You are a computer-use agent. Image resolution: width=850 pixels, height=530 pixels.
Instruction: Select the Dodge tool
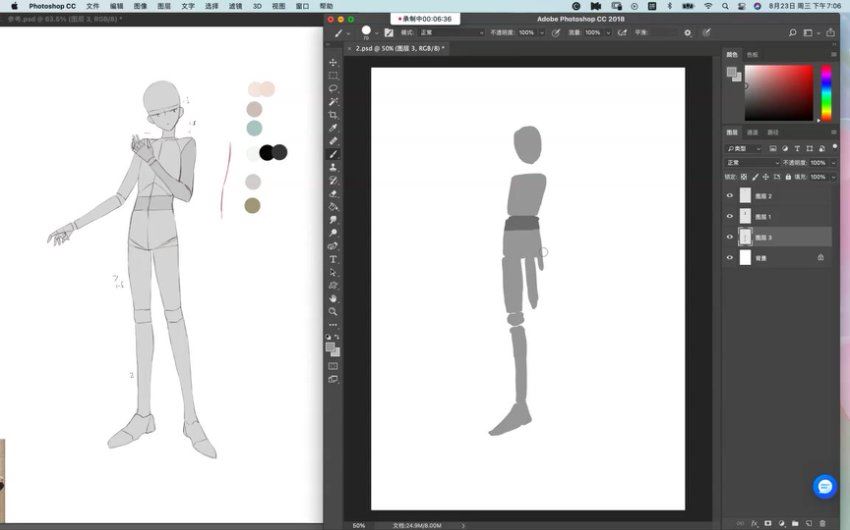[x=333, y=232]
